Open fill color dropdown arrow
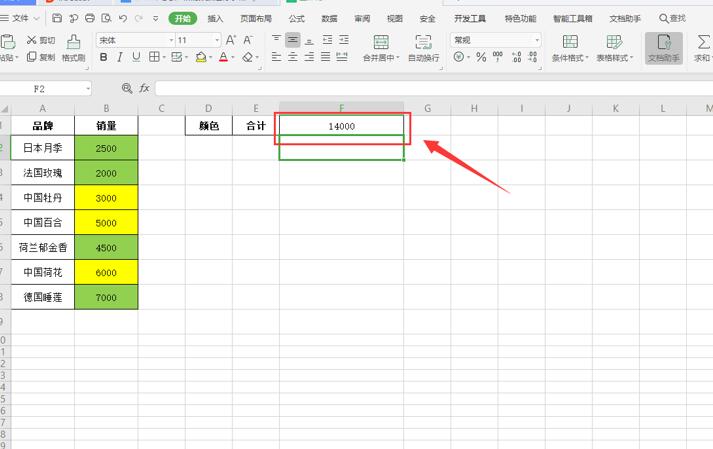 click(x=211, y=57)
